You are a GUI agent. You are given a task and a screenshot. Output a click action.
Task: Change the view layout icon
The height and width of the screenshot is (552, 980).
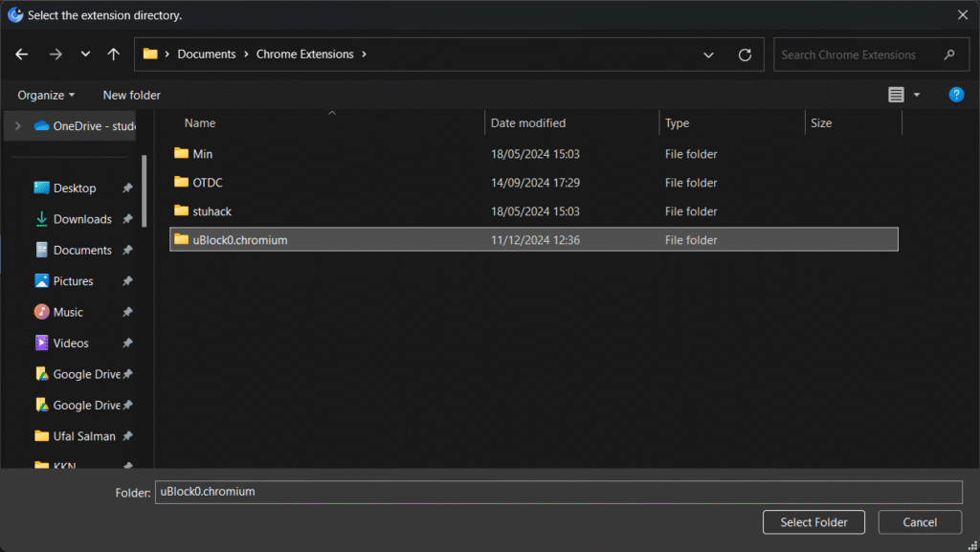[x=896, y=95]
